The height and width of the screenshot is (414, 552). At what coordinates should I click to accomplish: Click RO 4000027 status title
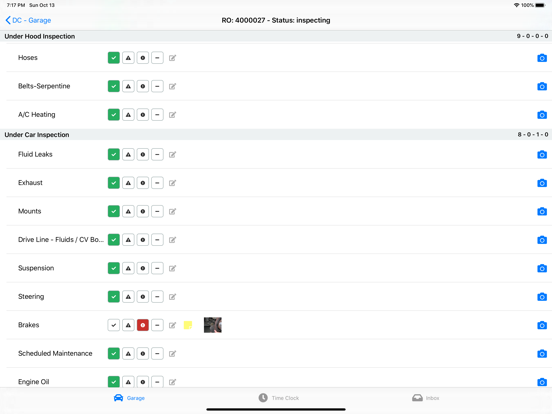point(276,20)
